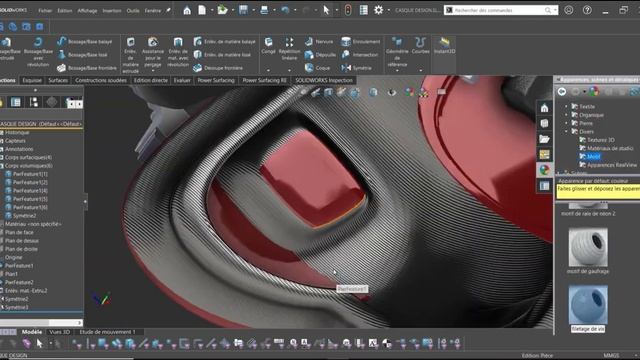Open dropdown arrow next to New icon
Viewport: 640px width, 360px height.
point(212,10)
